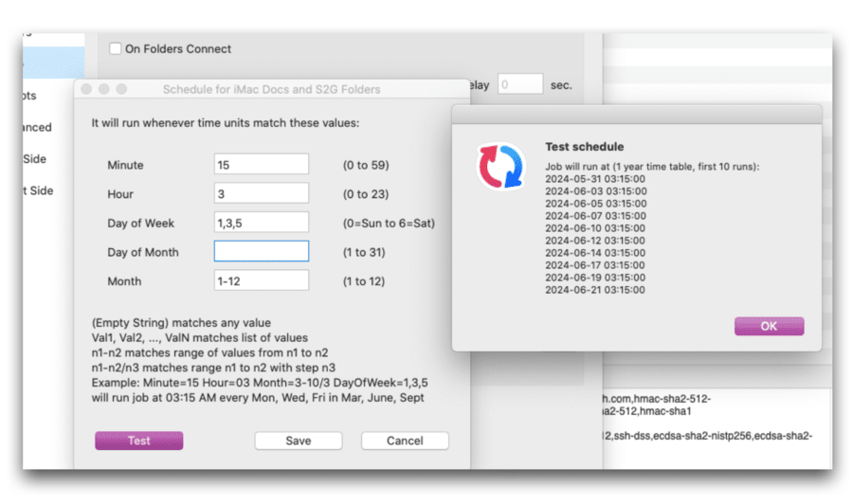
Task: Enable On Folders Connect checkbox
Action: (x=115, y=48)
